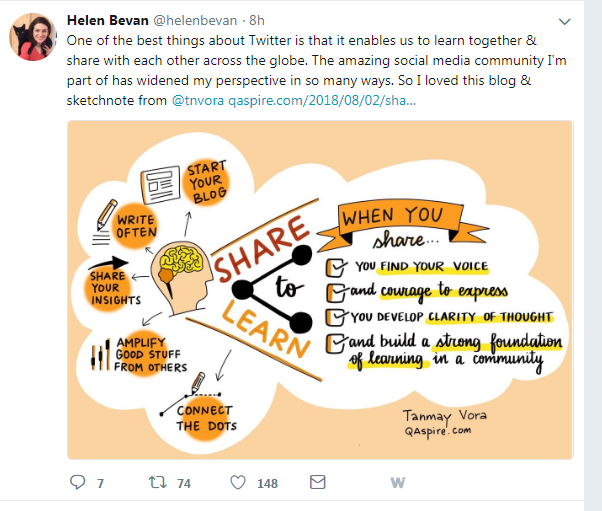
Task: Click the checkbox beside "You find your voice"
Action: (336, 266)
